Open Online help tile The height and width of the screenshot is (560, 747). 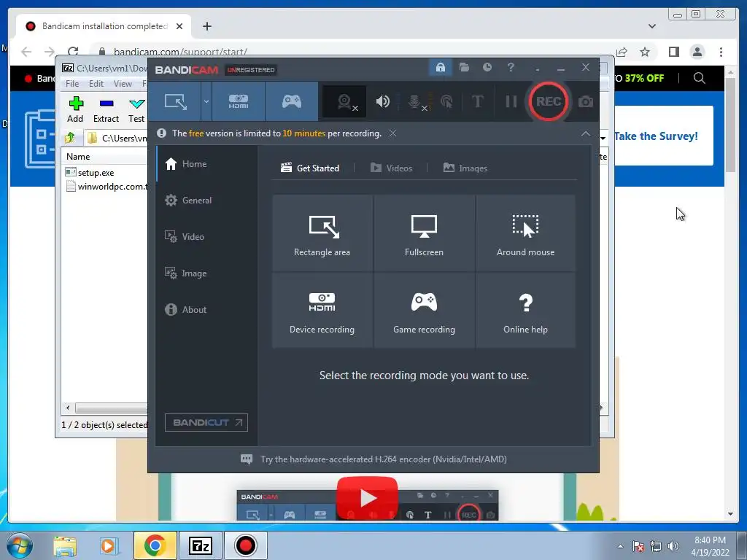(x=525, y=310)
